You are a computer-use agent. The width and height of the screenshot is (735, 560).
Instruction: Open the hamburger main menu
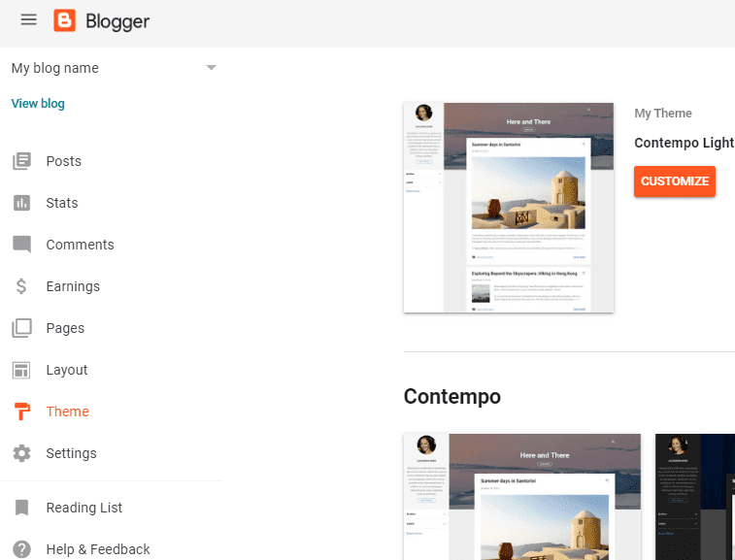(x=28, y=19)
